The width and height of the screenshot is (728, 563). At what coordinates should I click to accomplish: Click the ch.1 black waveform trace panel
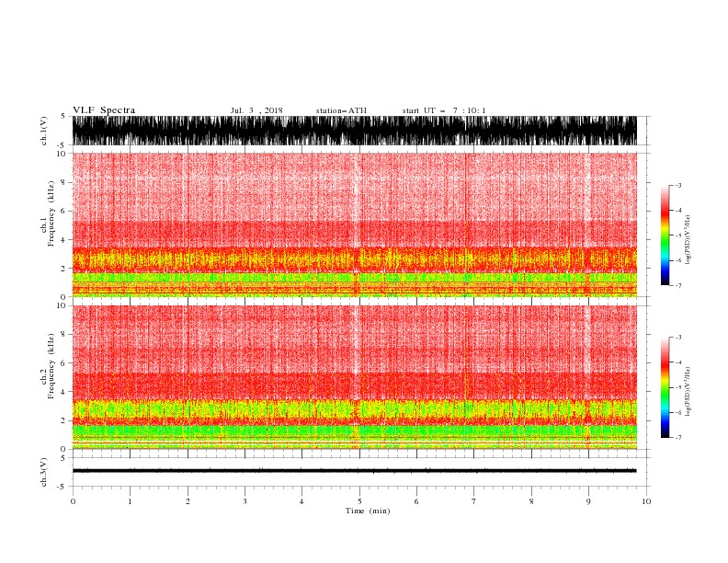pos(354,131)
